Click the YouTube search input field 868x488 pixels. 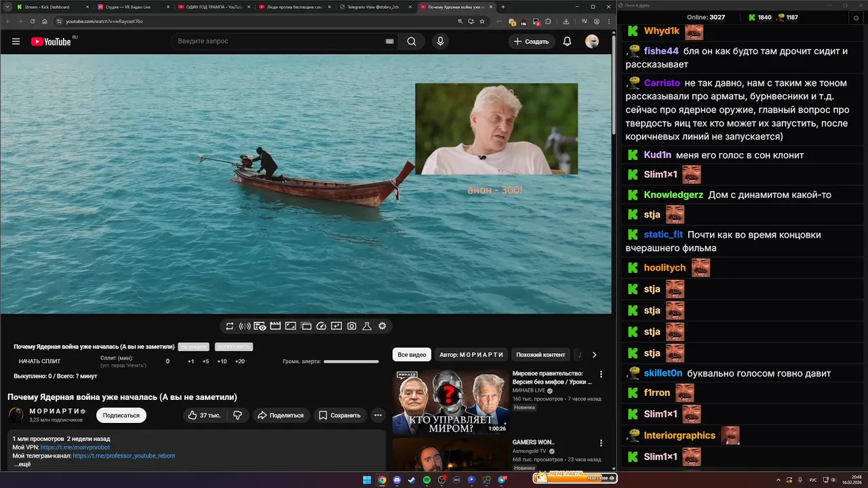coord(278,41)
